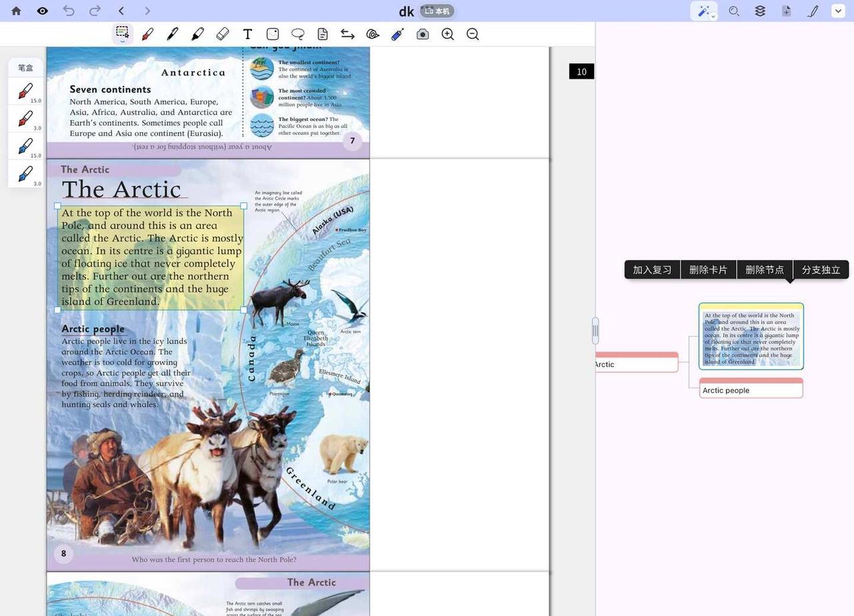Click 删除卡片 in the popup menu

(708, 270)
